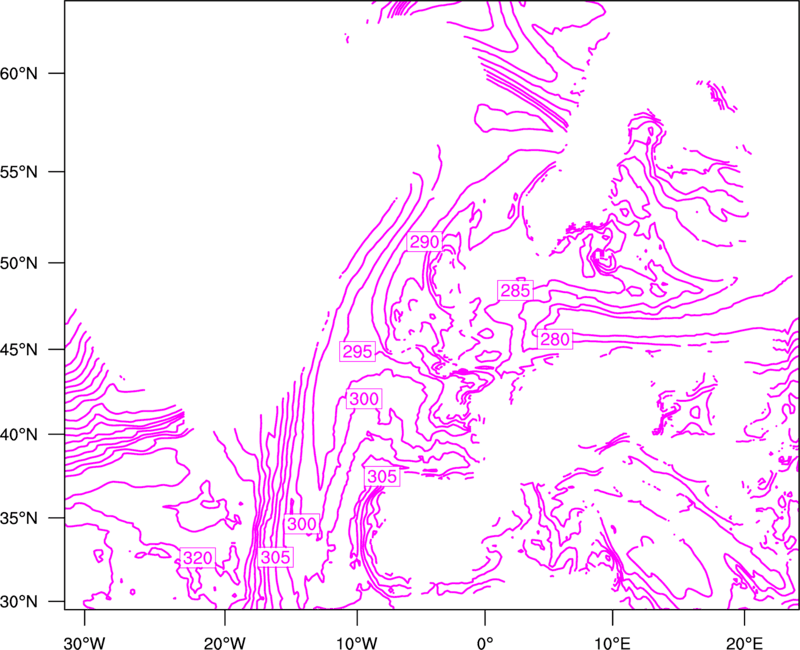Click the 280 contour label
The height and width of the screenshot is (650, 800).
coord(555,339)
